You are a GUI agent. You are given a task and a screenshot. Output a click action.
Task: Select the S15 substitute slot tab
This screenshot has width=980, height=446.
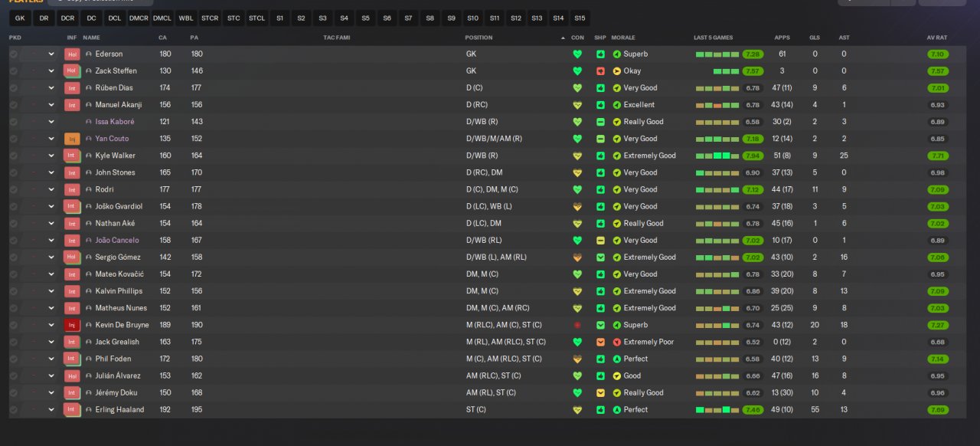[580, 18]
